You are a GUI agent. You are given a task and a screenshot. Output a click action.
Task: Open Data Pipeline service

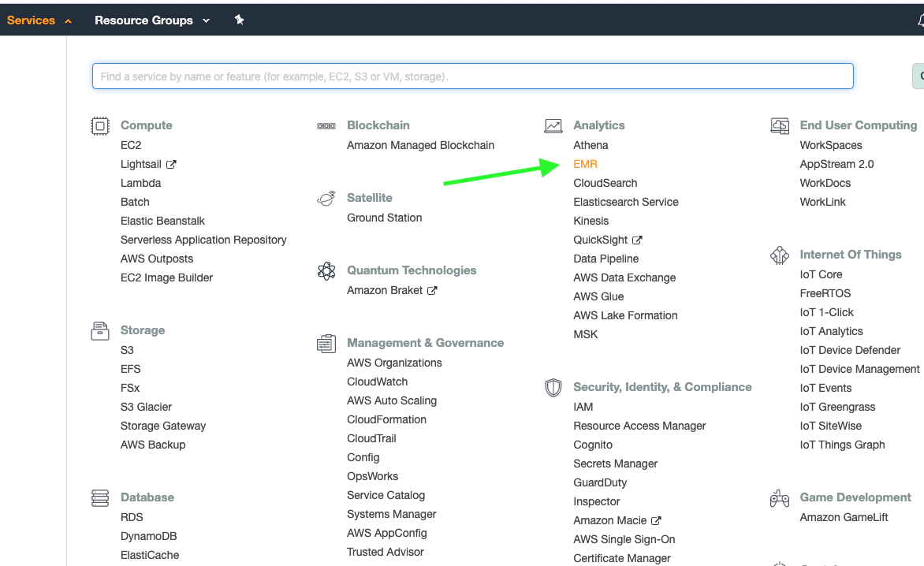point(605,259)
